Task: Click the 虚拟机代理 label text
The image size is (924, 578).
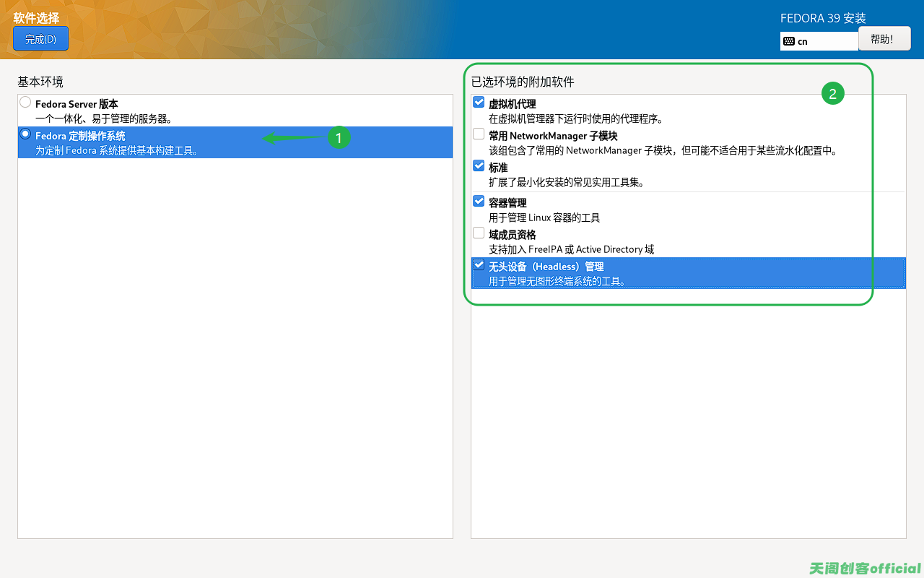Action: (x=513, y=104)
